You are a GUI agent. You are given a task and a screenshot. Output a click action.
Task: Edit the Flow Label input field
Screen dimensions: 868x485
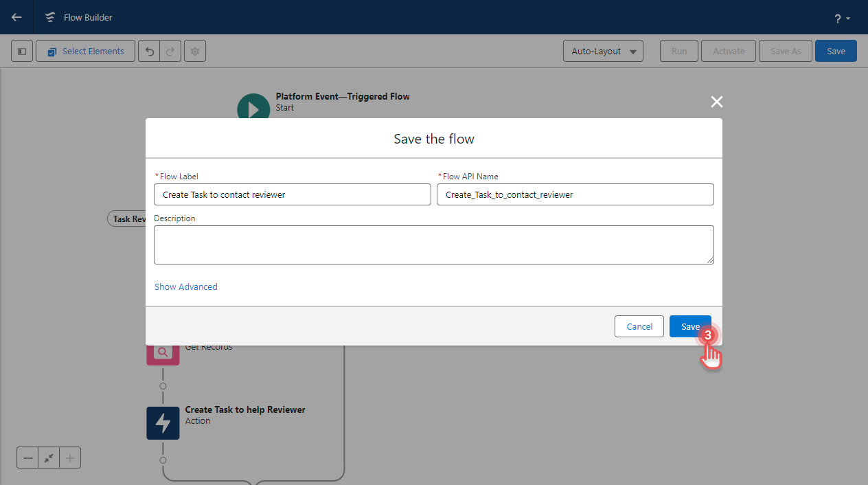pyautogui.click(x=292, y=194)
